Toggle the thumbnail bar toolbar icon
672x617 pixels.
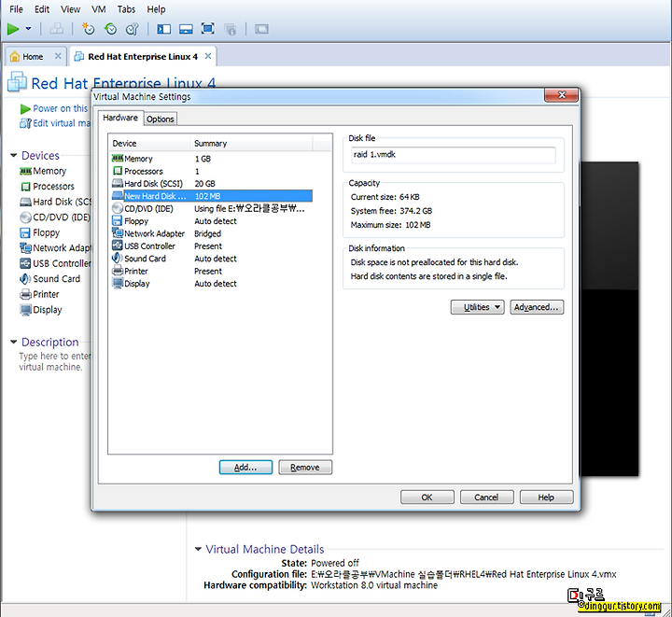[186, 29]
